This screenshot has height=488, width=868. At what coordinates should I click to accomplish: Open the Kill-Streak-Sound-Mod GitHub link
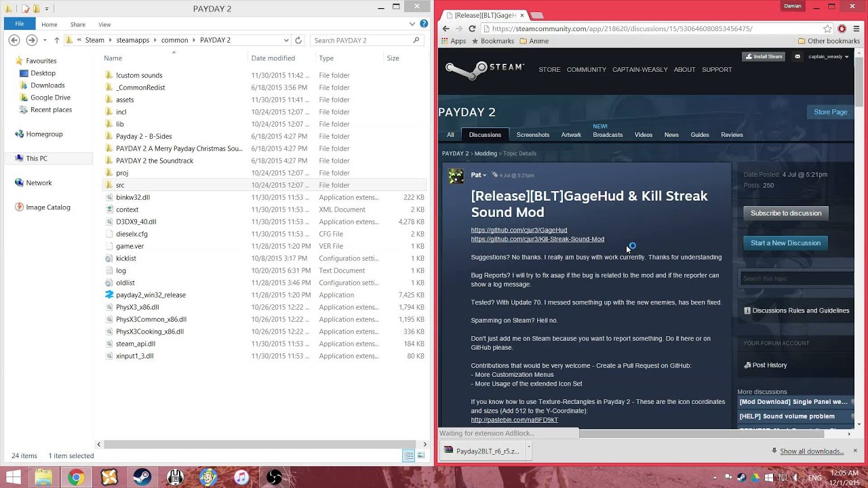tap(538, 239)
